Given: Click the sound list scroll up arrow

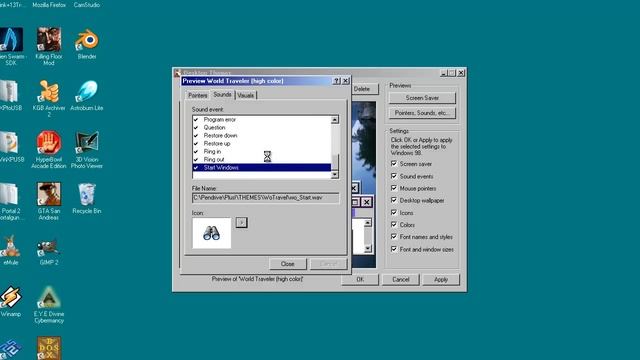Looking at the screenshot, I should [335, 120].
